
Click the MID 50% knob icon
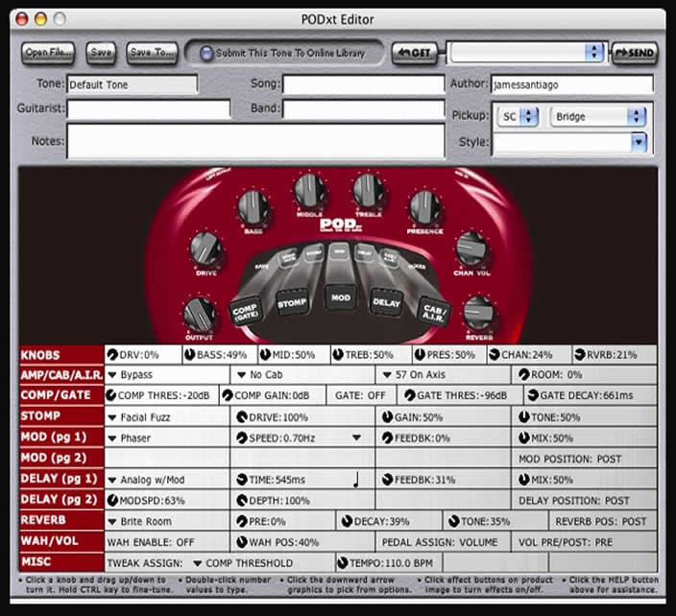coord(265,354)
